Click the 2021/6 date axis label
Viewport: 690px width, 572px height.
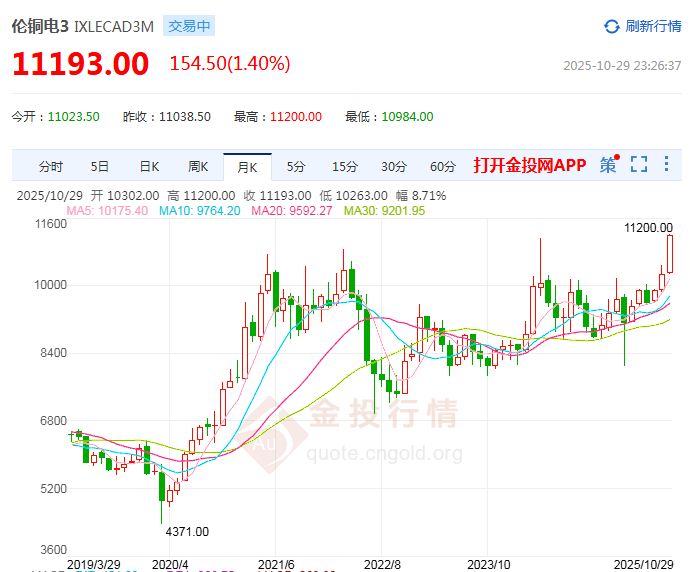[x=276, y=565]
